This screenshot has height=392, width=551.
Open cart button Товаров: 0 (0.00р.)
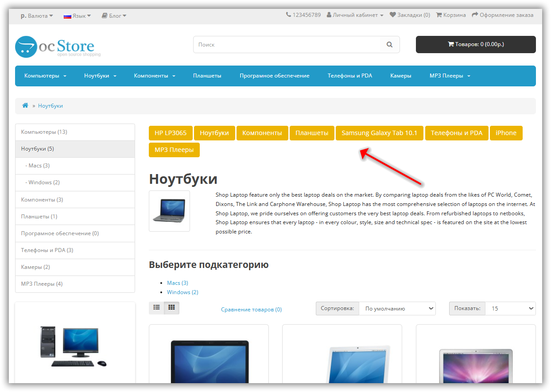[x=476, y=44]
